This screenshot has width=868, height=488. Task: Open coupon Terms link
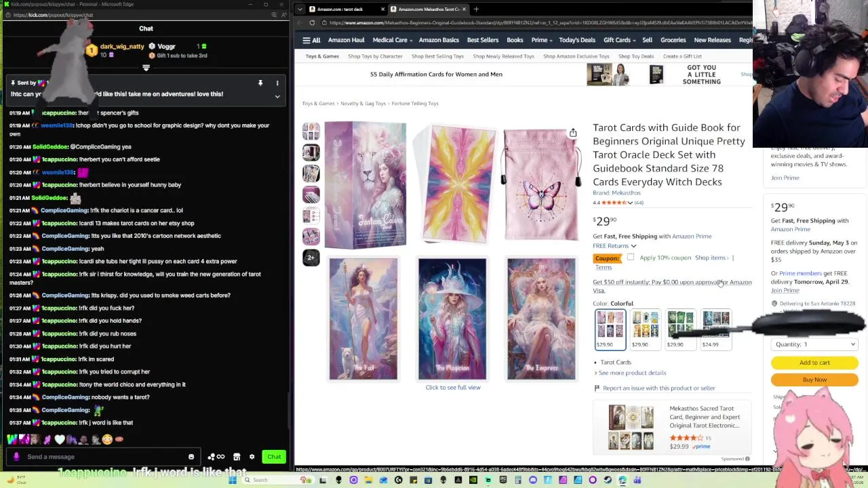point(604,267)
